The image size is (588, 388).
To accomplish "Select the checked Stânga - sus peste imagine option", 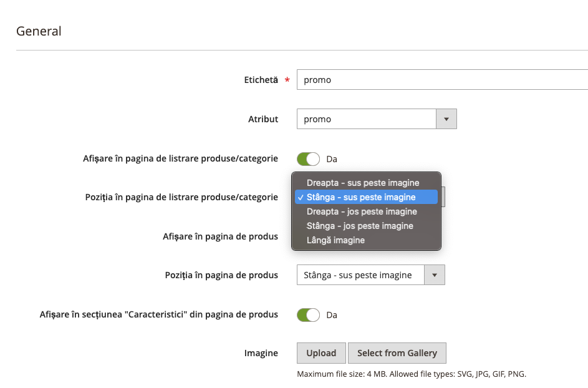I will [x=366, y=197].
